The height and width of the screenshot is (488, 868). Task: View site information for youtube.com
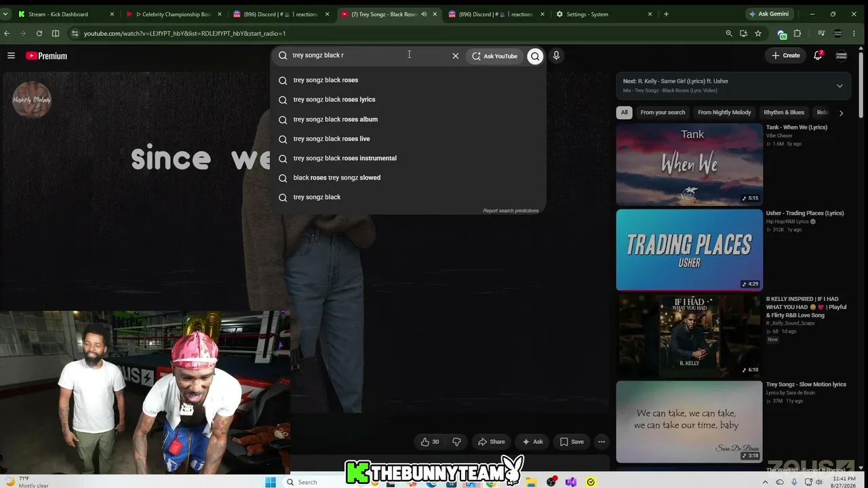75,33
